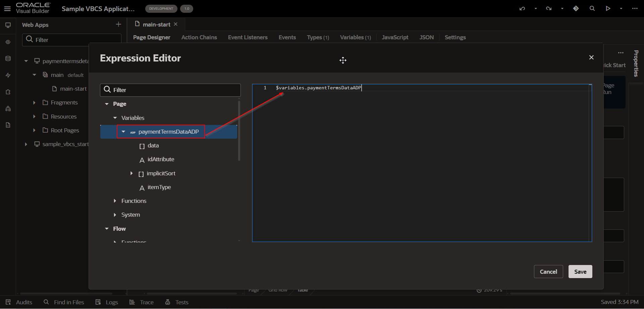Click the Undo arrow icon
644x309 pixels.
coord(522,8)
